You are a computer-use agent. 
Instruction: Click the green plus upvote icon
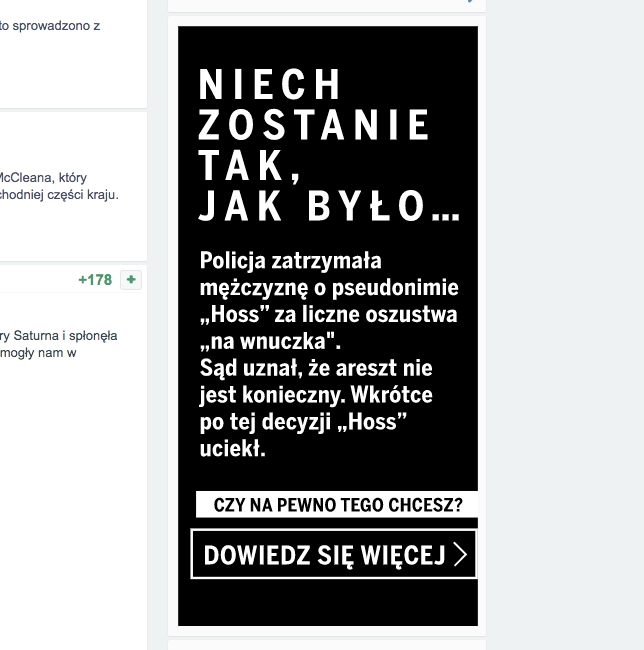pyautogui.click(x=130, y=280)
